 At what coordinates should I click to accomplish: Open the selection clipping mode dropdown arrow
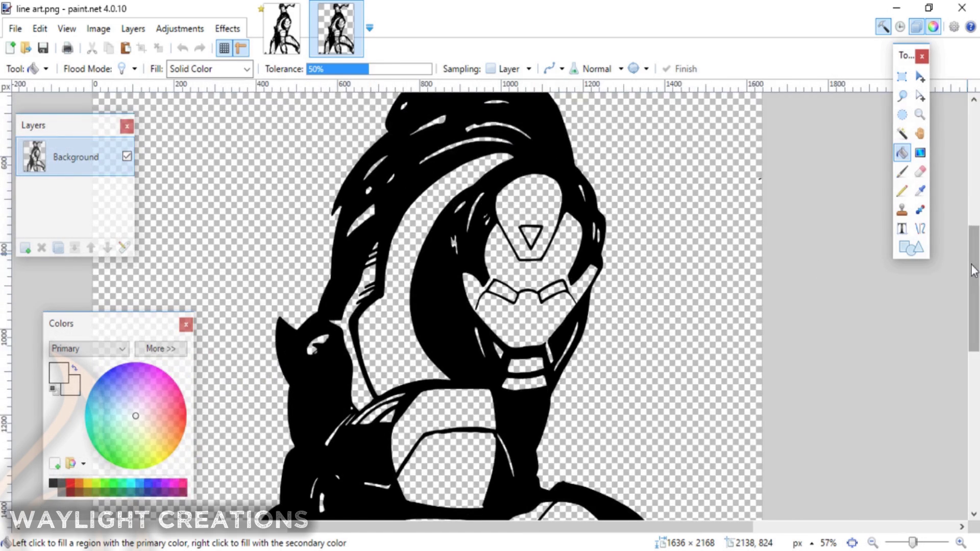click(646, 69)
